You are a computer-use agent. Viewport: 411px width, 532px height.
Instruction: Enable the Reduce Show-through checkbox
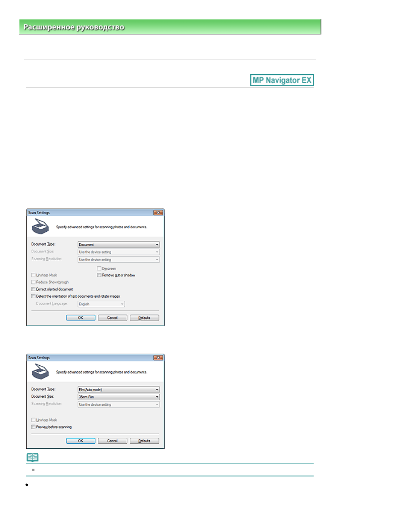pyautogui.click(x=33, y=282)
